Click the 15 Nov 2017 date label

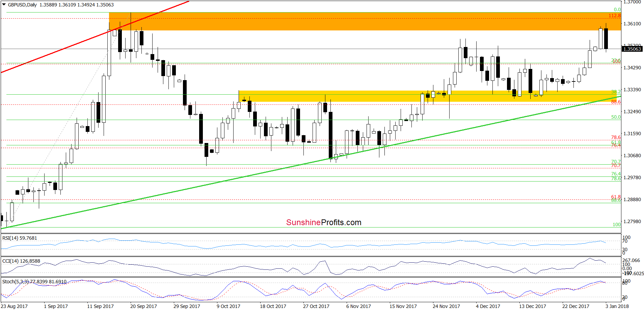click(x=403, y=306)
